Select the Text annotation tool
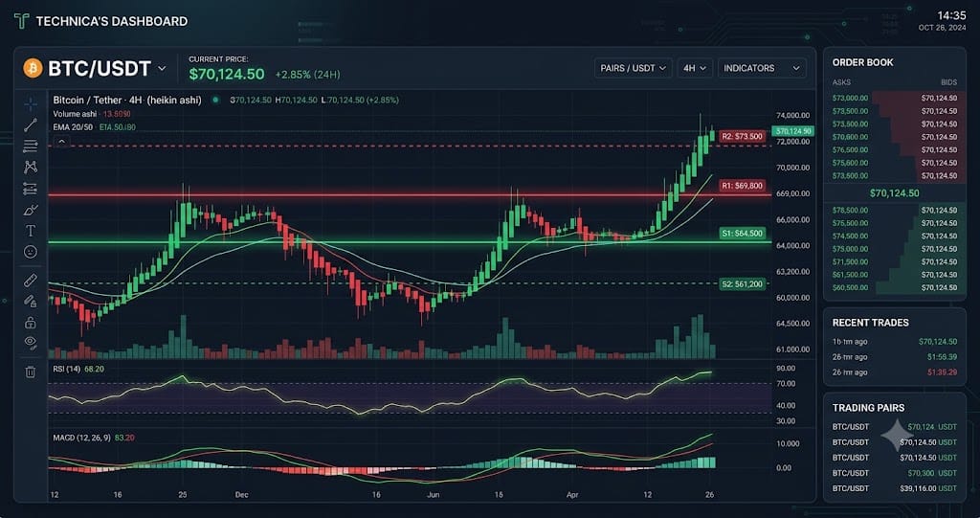This screenshot has width=980, height=518. (30, 231)
